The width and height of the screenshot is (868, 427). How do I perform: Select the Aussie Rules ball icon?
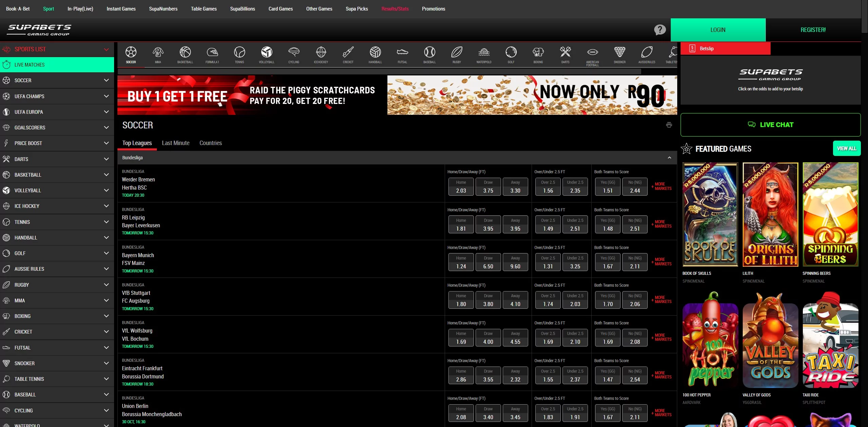[647, 52]
